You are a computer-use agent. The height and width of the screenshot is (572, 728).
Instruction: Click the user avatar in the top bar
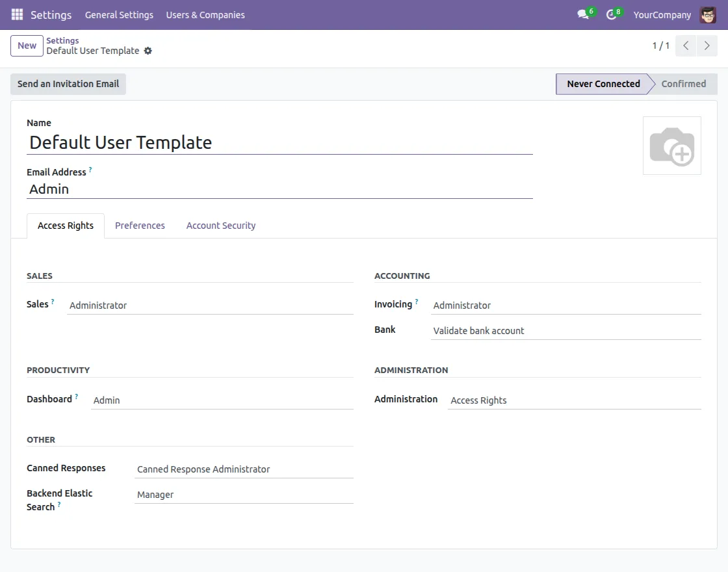708,14
